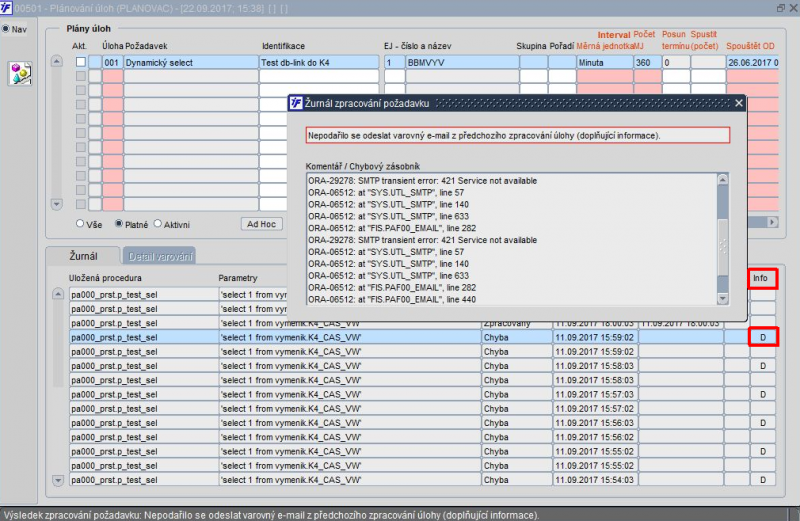Open the Žurnál tab
800x521 pixels.
(83, 257)
